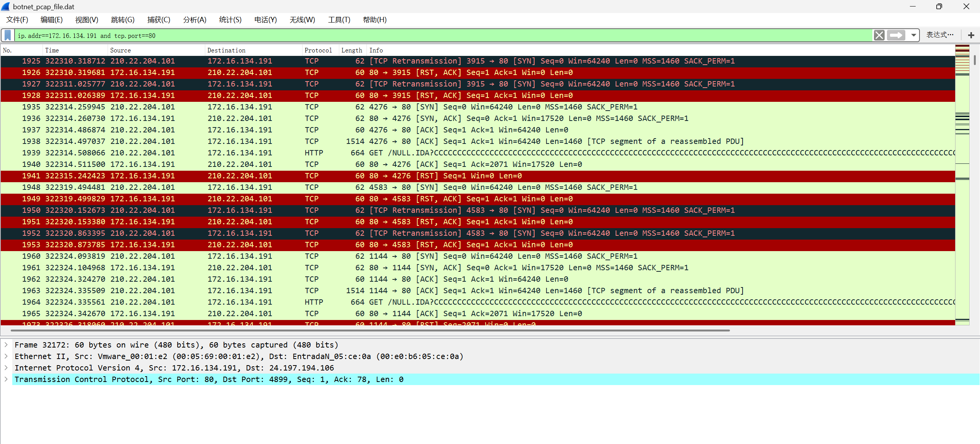Open the 分析(A) menu
Image resolution: width=980 pixels, height=444 pixels.
point(195,20)
